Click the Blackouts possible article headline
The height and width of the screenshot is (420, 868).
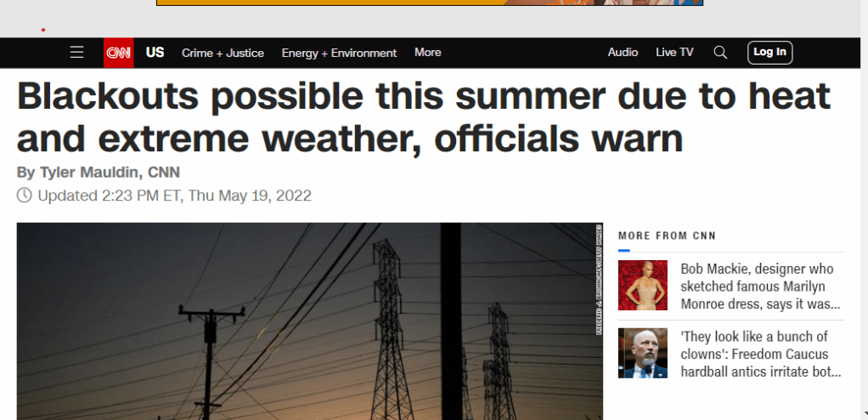pyautogui.click(x=424, y=117)
